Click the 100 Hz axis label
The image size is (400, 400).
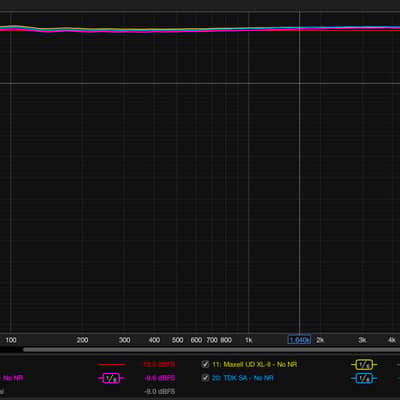(11, 340)
